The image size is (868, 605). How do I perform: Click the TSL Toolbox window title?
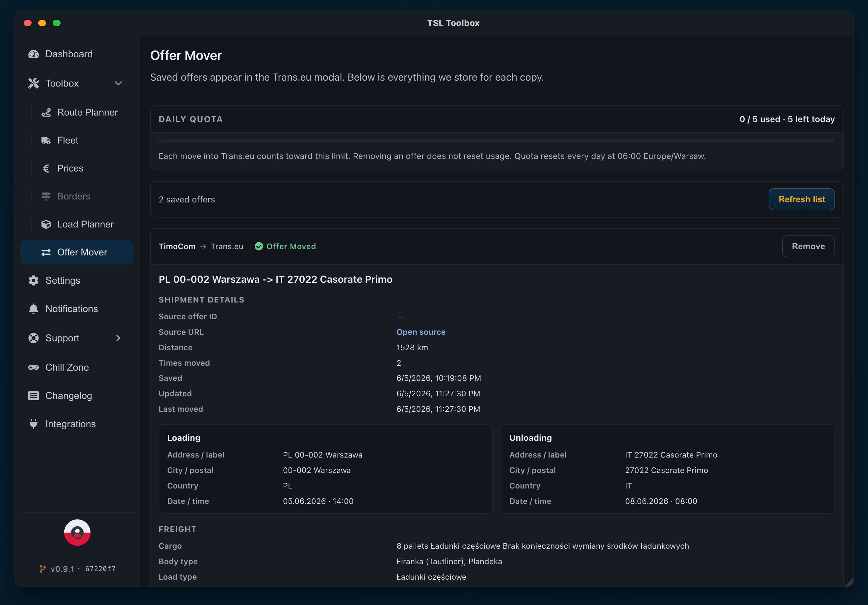coord(453,23)
